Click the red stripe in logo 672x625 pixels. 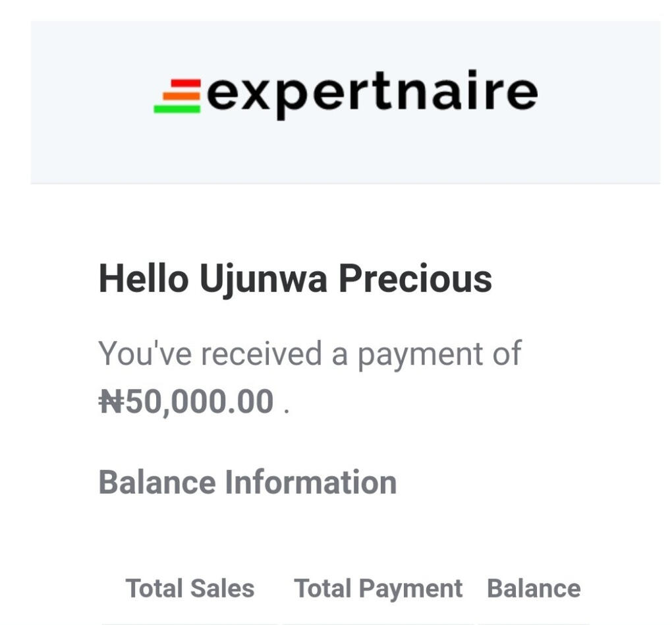pyautogui.click(x=185, y=84)
